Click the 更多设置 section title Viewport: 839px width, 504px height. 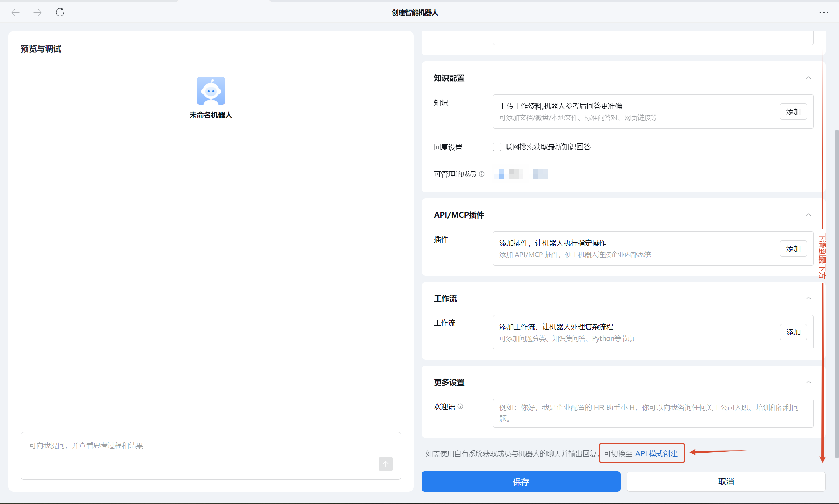click(449, 383)
